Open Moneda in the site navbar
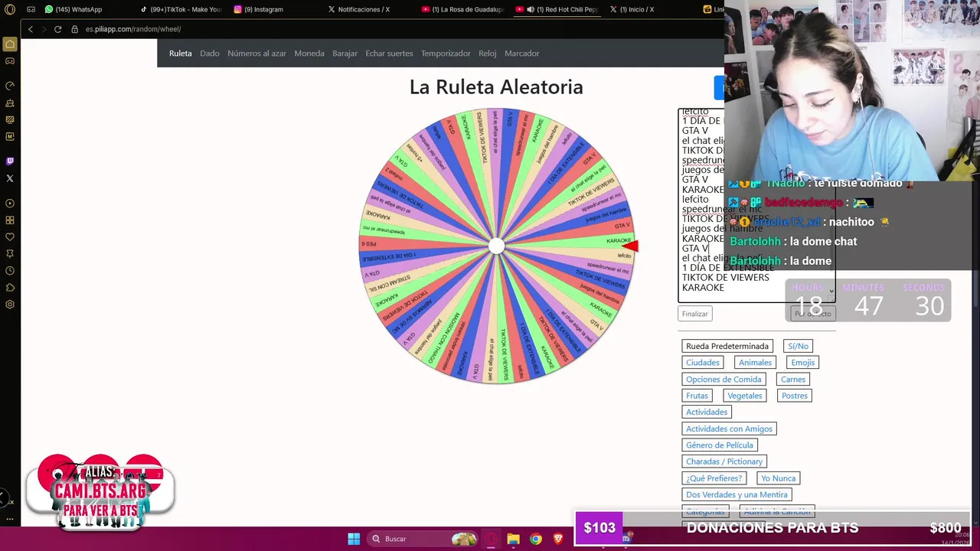Viewport: 980px width, 551px height. point(309,54)
